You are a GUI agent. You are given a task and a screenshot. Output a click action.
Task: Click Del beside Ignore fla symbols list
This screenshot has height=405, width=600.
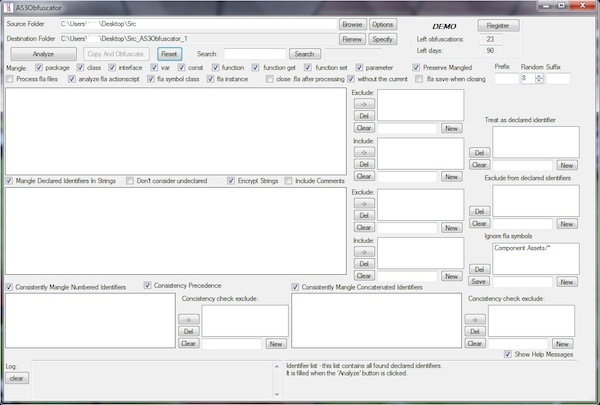pyautogui.click(x=479, y=269)
